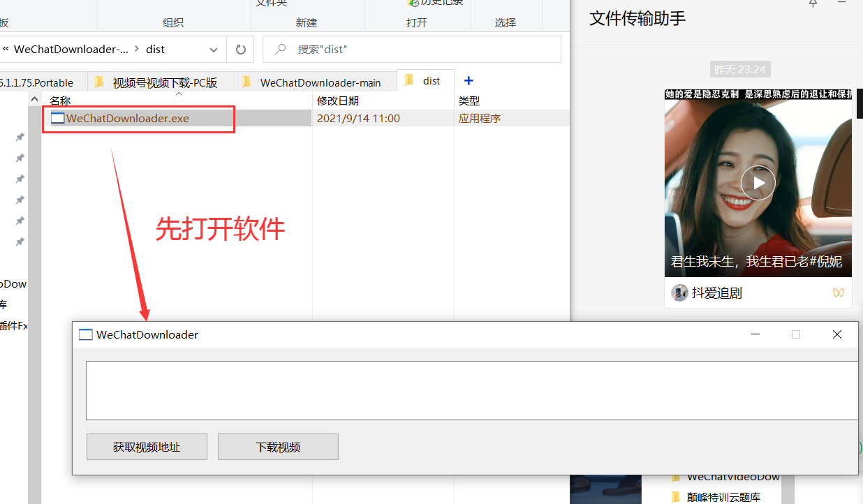Click the search magnifier in the search box

click(280, 49)
